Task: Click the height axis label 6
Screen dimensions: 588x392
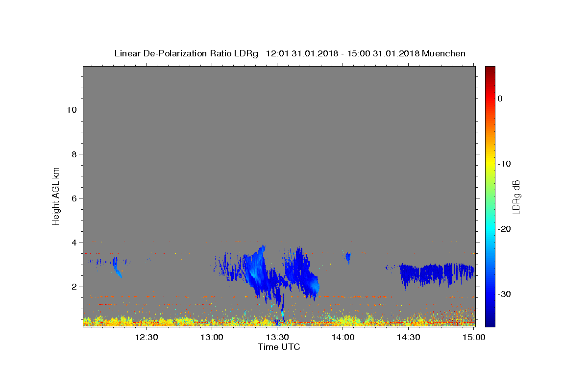Action: tap(73, 198)
